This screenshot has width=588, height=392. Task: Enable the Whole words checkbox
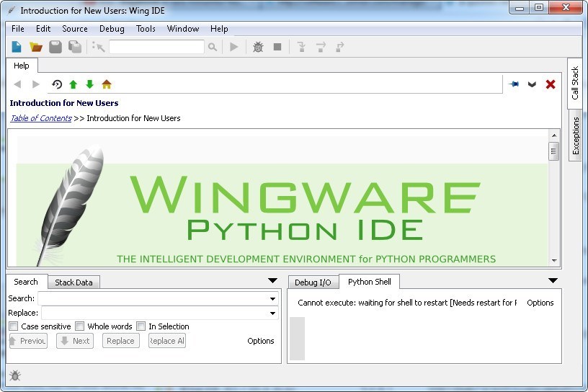(79, 326)
